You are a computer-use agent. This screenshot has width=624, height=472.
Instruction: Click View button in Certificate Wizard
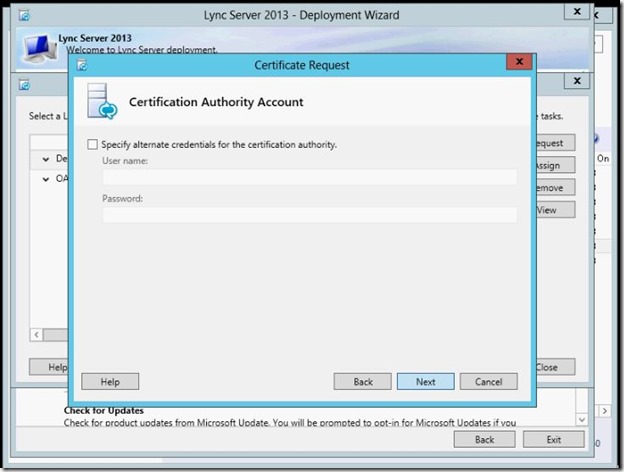point(555,210)
